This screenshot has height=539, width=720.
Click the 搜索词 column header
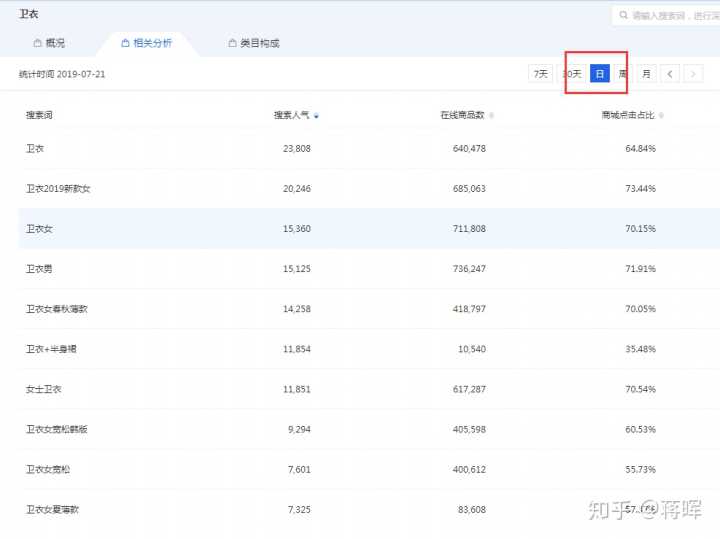(39, 116)
